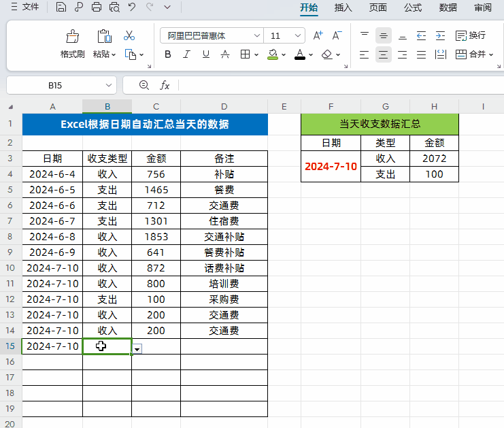Switch to the 插入 tab
Screen dimensions: 504x428
tap(343, 7)
